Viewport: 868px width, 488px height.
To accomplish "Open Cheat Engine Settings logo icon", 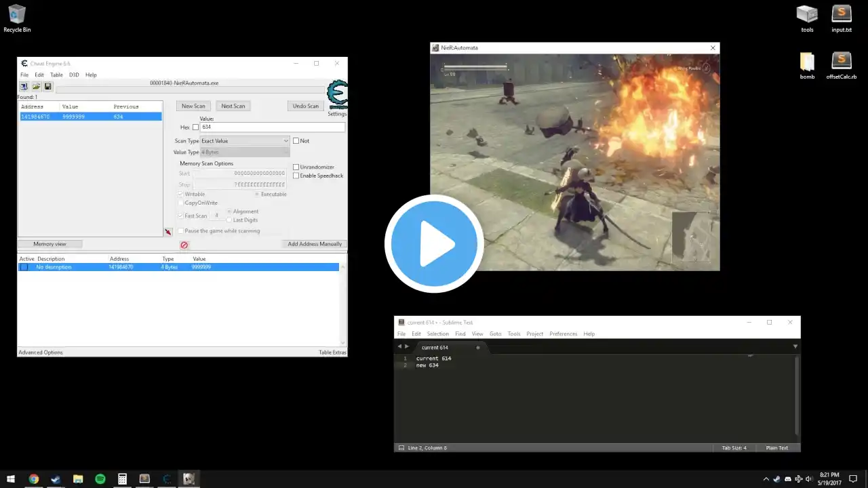I will (337, 95).
